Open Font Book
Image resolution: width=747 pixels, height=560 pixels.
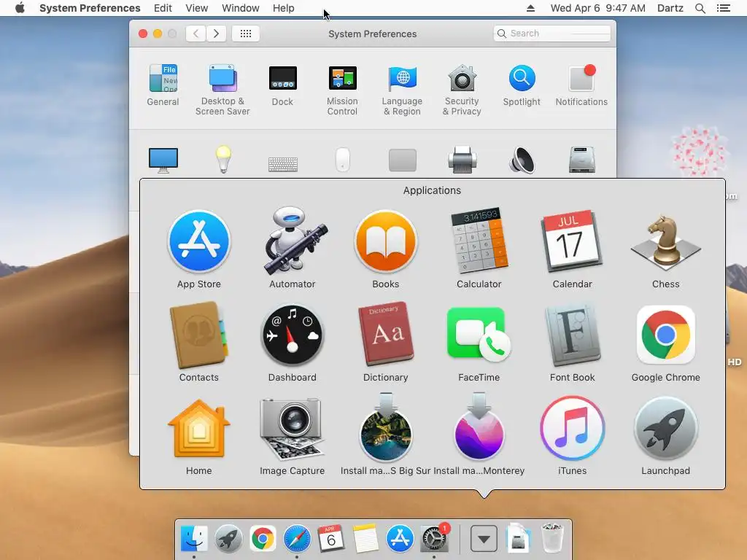(572, 335)
